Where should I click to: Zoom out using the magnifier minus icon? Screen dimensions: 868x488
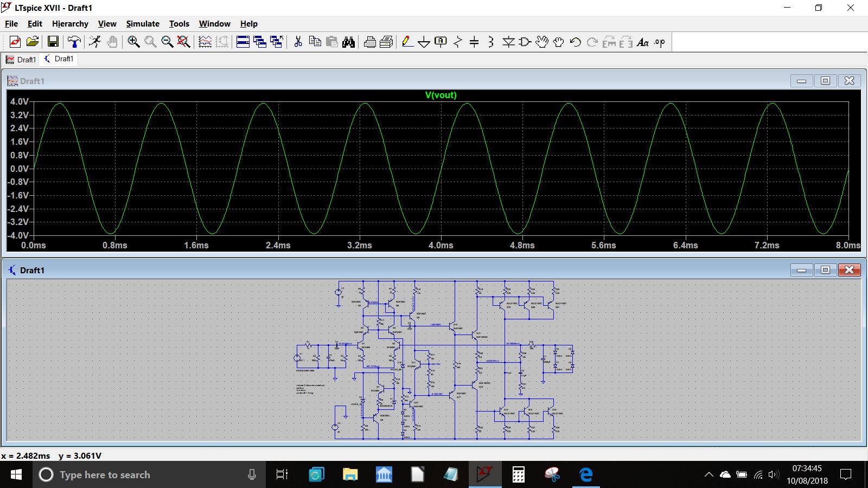pyautogui.click(x=167, y=42)
